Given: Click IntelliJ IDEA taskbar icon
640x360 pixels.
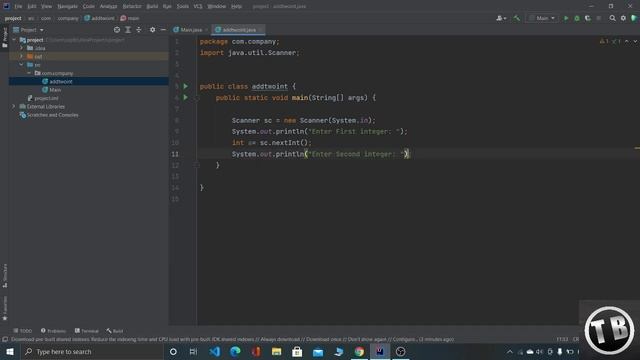Looking at the screenshot, I should coord(380,352).
